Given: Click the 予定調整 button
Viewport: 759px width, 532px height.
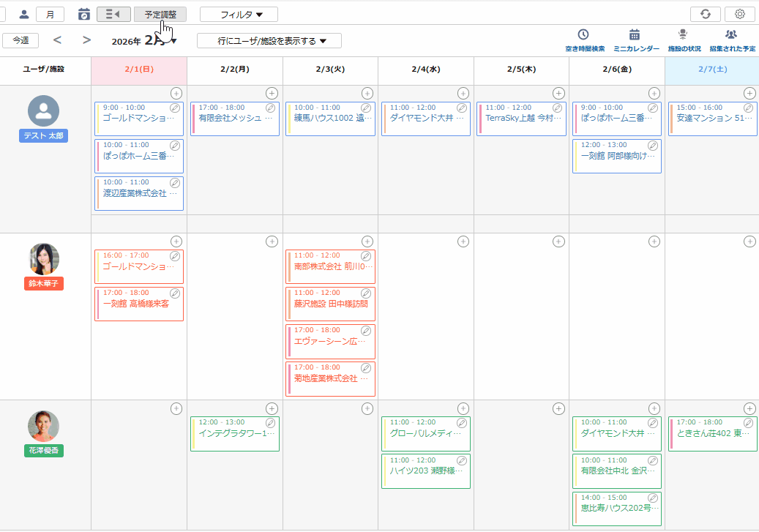Looking at the screenshot, I should pos(160,14).
